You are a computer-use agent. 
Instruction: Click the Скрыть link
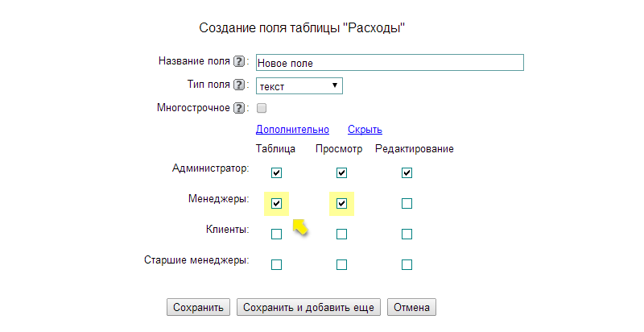(365, 130)
